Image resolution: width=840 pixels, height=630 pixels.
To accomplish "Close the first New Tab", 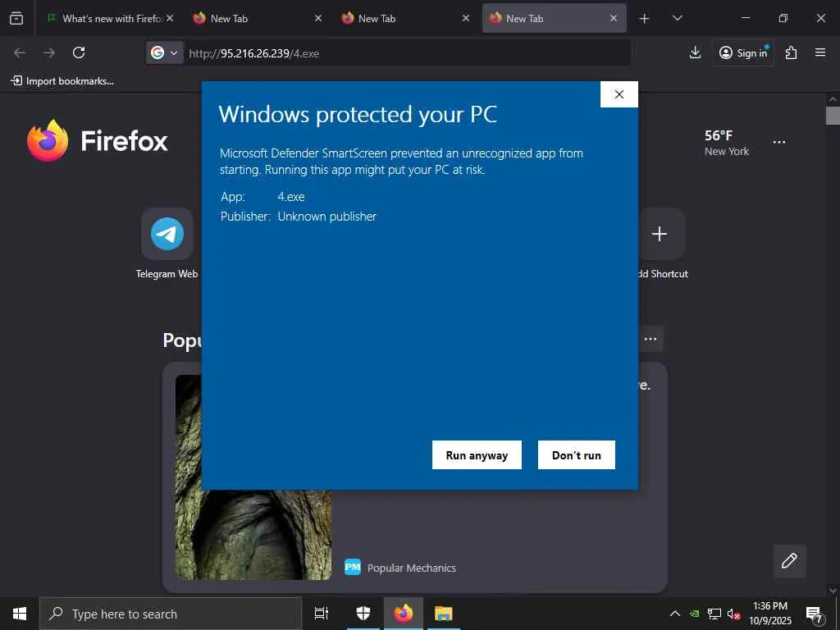I will click(x=318, y=18).
